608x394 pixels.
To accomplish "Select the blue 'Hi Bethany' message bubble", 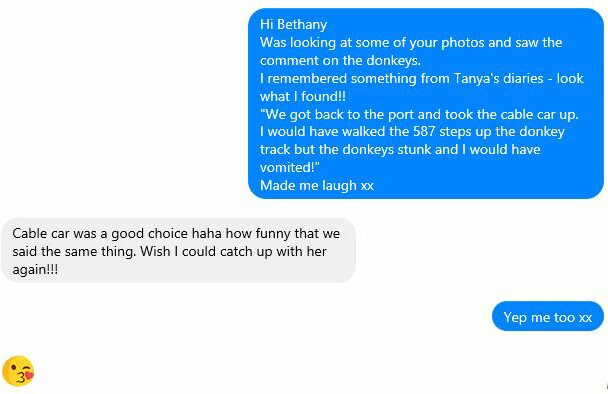I will [x=426, y=104].
